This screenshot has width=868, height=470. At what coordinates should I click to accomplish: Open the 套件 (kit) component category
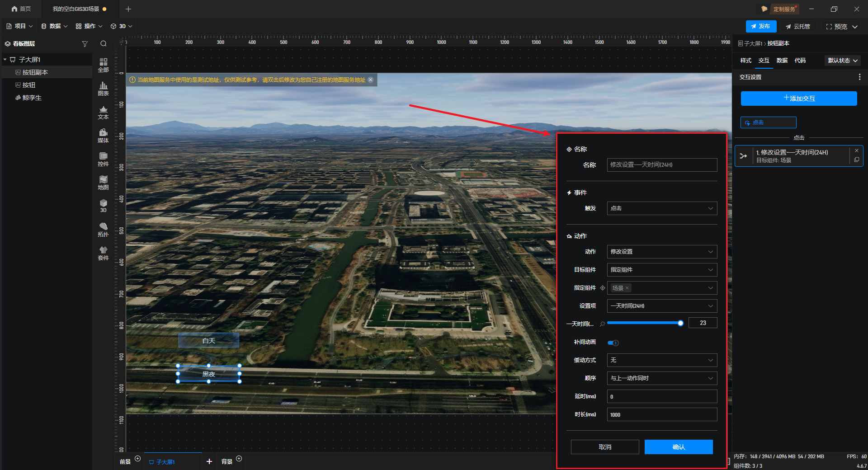(x=103, y=253)
